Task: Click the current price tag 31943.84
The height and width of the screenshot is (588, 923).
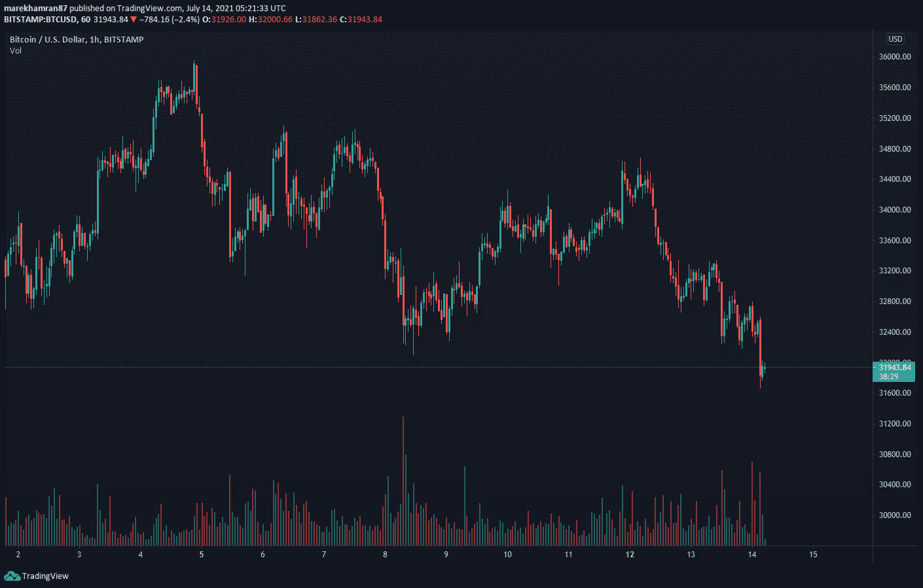Action: pos(894,368)
